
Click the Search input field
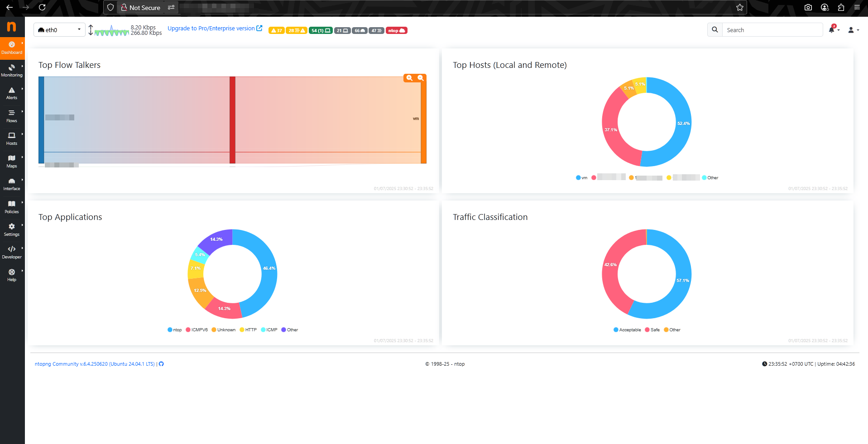pos(772,30)
